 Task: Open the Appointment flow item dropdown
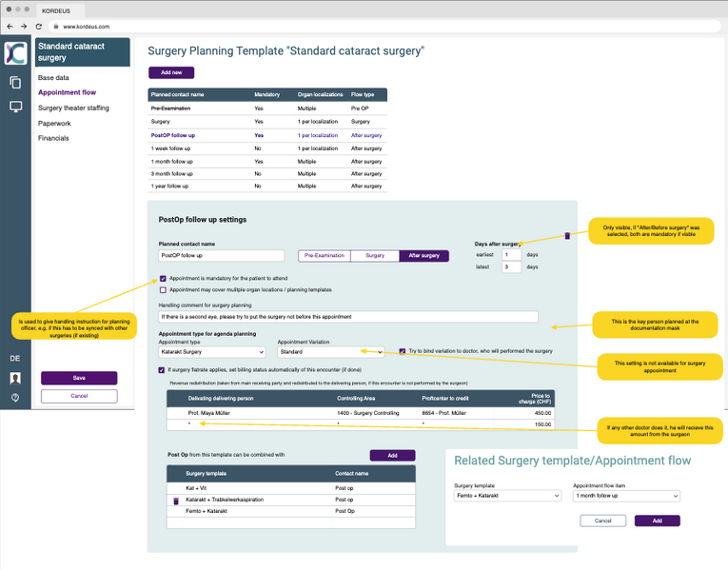click(626, 496)
